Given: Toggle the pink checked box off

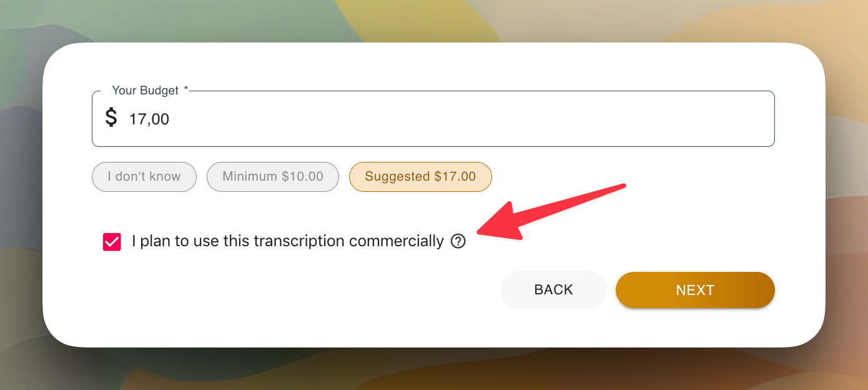Looking at the screenshot, I should pos(112,242).
